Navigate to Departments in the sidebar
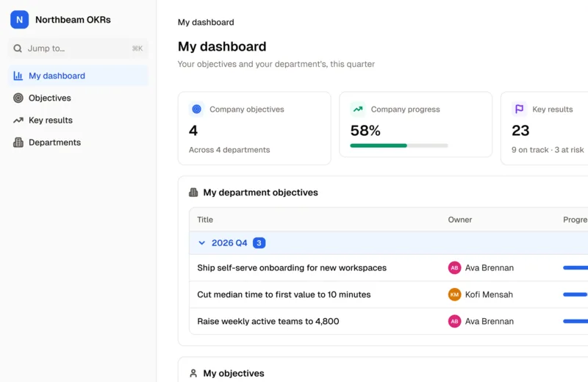The height and width of the screenshot is (382, 588). (78, 143)
